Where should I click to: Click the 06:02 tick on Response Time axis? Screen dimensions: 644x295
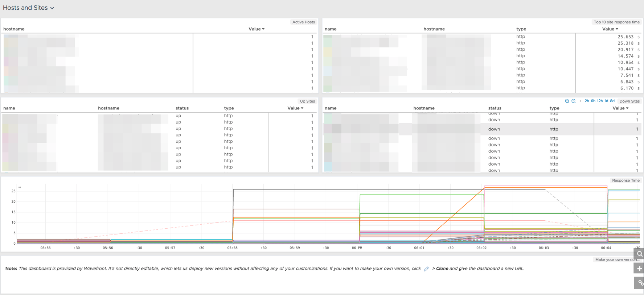coord(481,248)
